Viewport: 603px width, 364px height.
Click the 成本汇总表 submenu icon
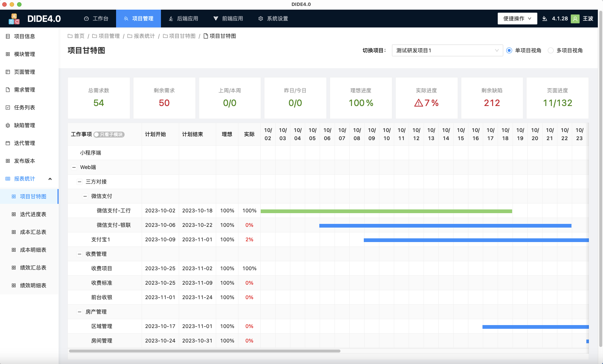click(14, 232)
